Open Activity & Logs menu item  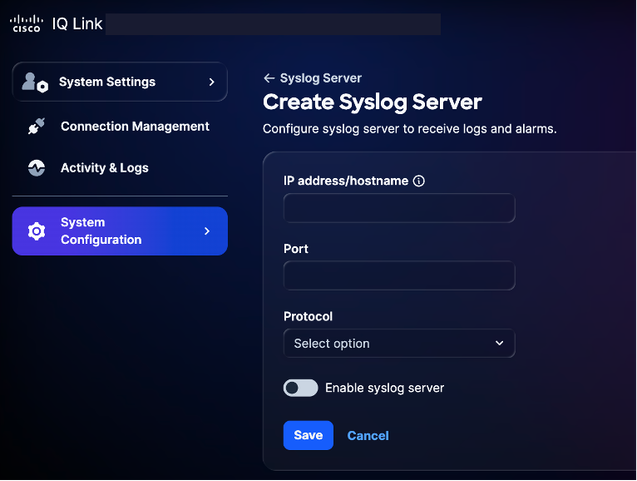click(x=120, y=168)
